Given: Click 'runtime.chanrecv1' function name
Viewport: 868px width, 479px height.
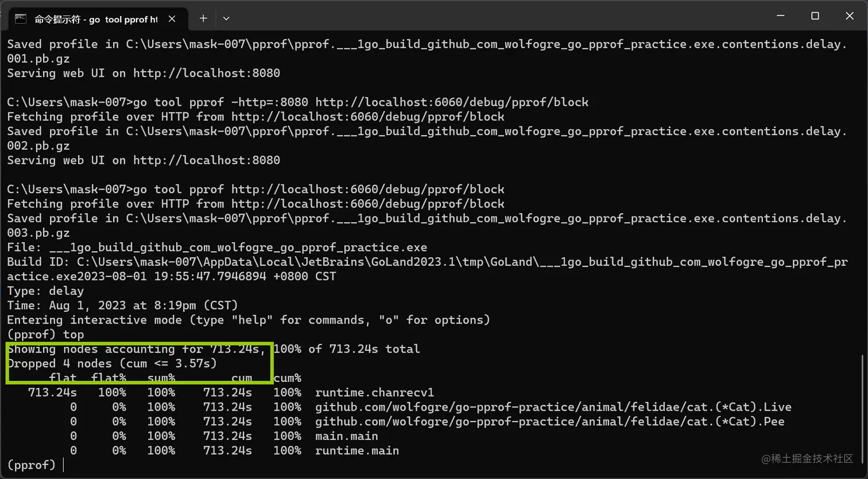Looking at the screenshot, I should pyautogui.click(x=374, y=392).
